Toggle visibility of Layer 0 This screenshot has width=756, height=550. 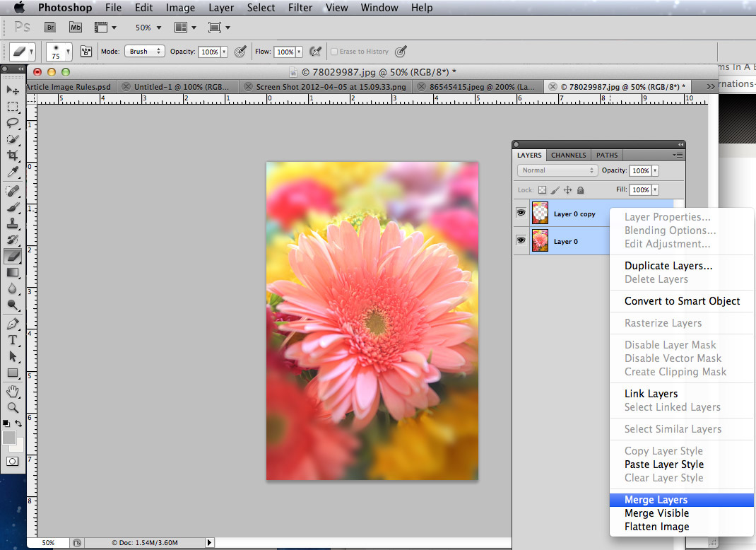(x=521, y=241)
